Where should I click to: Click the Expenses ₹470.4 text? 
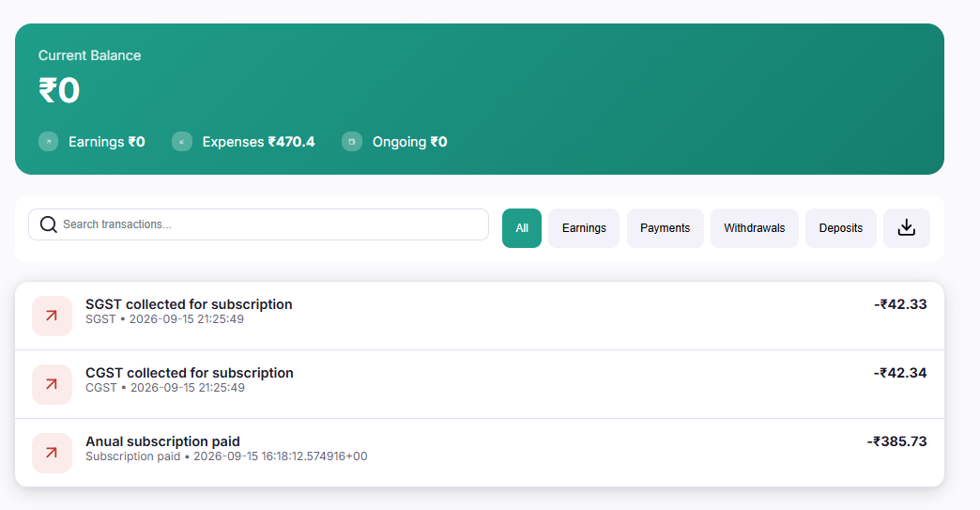258,142
